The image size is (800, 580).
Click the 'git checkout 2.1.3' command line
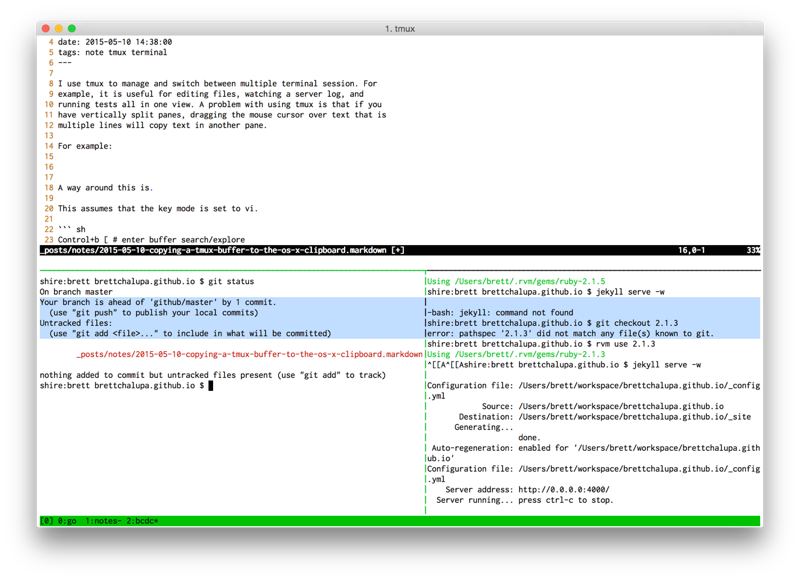coord(553,323)
